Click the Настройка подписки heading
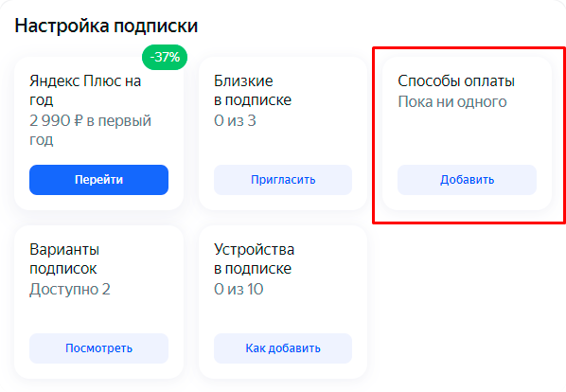This screenshot has width=566, height=392. (106, 26)
